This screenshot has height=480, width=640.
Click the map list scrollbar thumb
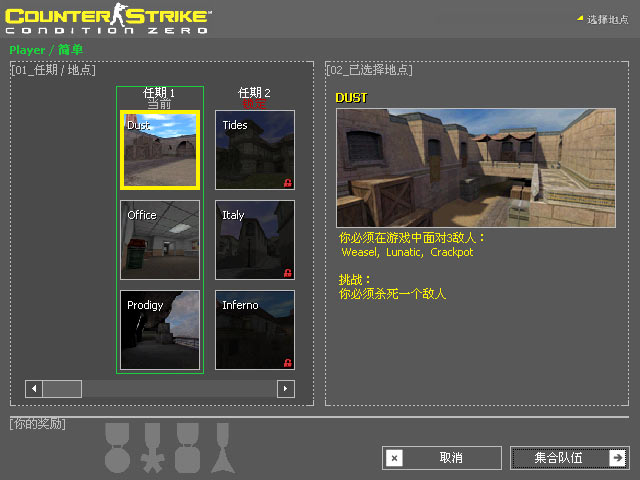(x=62, y=389)
